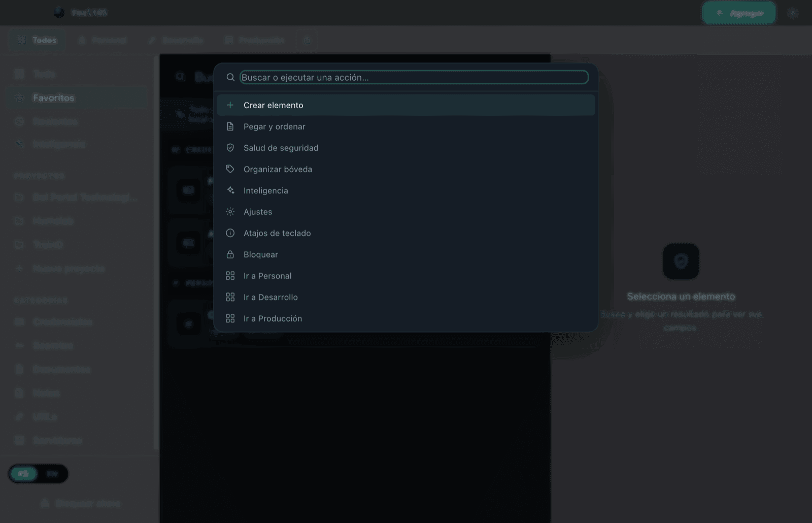Open Ajustes via its gear icon

tap(230, 212)
